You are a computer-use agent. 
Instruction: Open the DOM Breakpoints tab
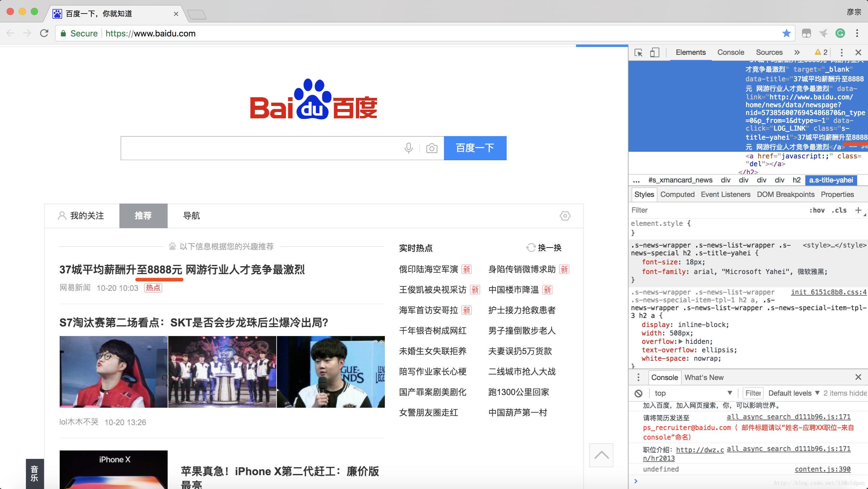785,195
